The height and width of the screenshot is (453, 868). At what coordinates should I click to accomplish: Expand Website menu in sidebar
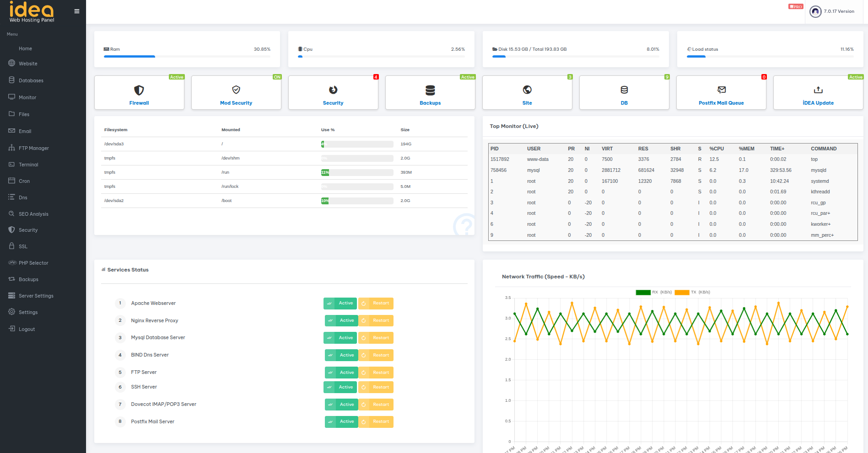point(28,64)
